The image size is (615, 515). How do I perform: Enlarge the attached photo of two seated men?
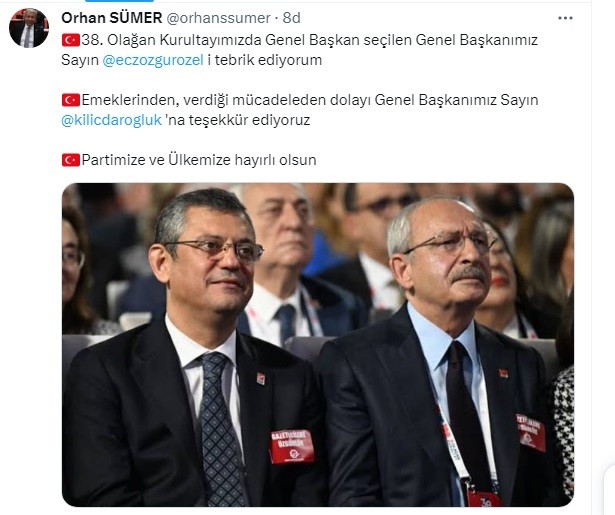pyautogui.click(x=318, y=344)
